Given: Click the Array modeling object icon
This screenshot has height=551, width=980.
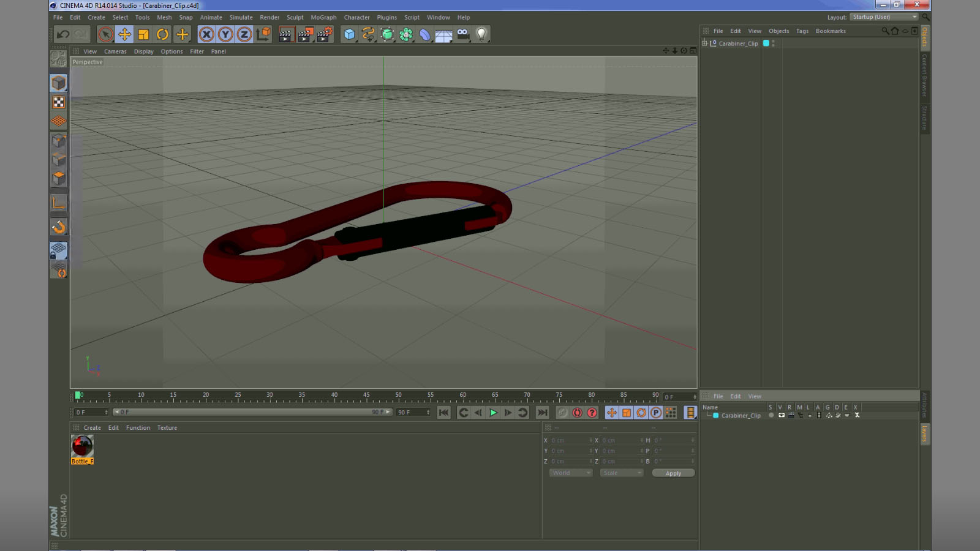Looking at the screenshot, I should click(406, 34).
